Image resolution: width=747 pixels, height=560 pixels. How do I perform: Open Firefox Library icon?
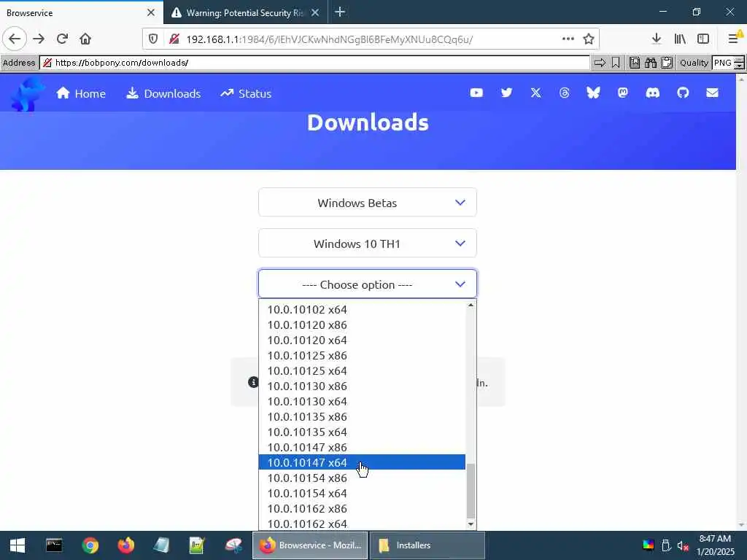(x=680, y=39)
